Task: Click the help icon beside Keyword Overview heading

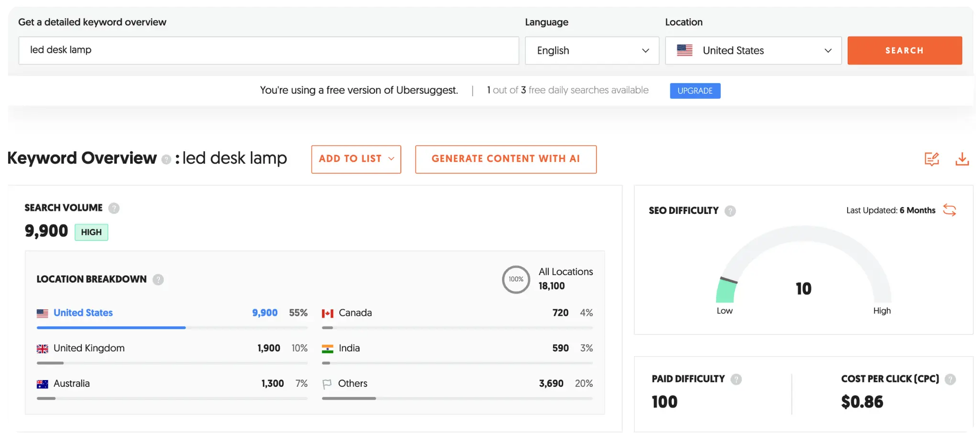Action: click(x=166, y=159)
